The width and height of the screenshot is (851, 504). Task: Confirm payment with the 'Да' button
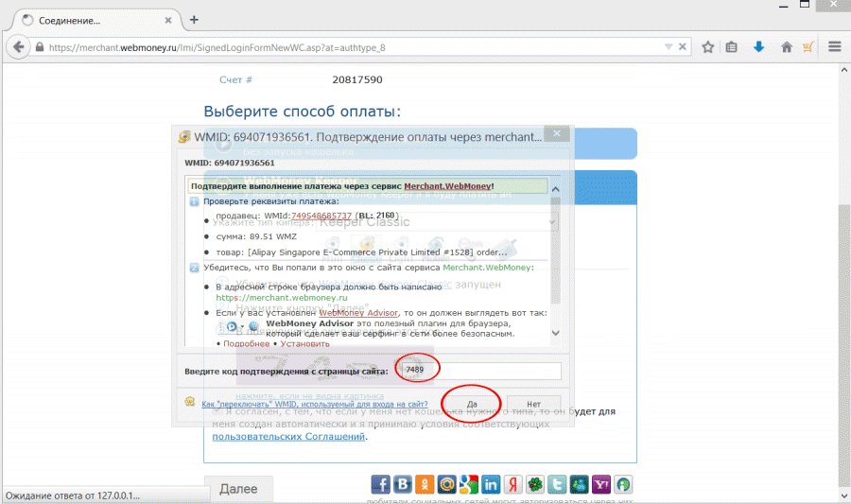(x=472, y=404)
